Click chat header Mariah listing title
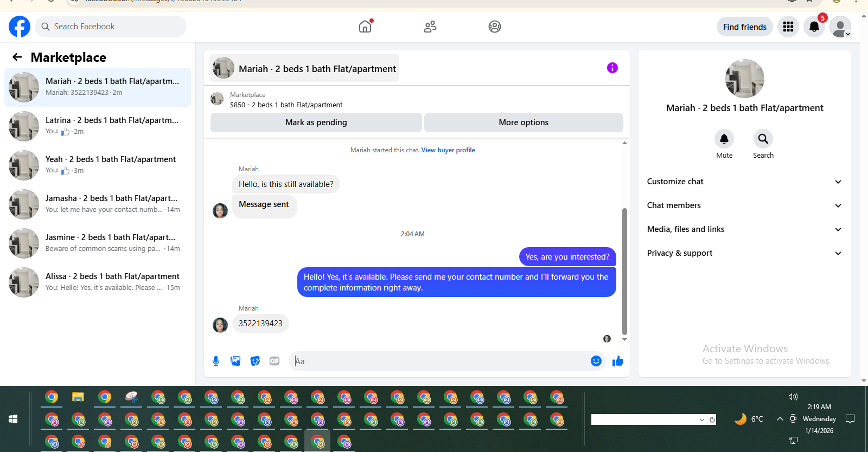The image size is (868, 452). (317, 69)
